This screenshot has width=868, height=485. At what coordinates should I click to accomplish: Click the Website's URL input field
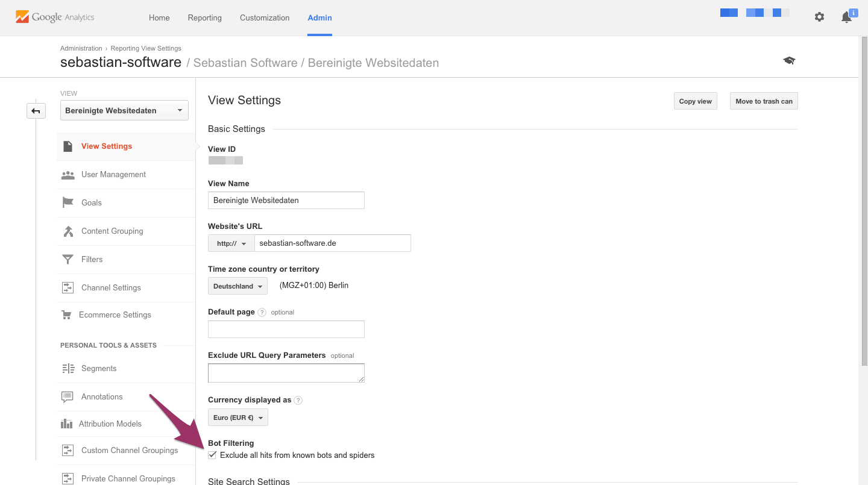click(x=333, y=243)
